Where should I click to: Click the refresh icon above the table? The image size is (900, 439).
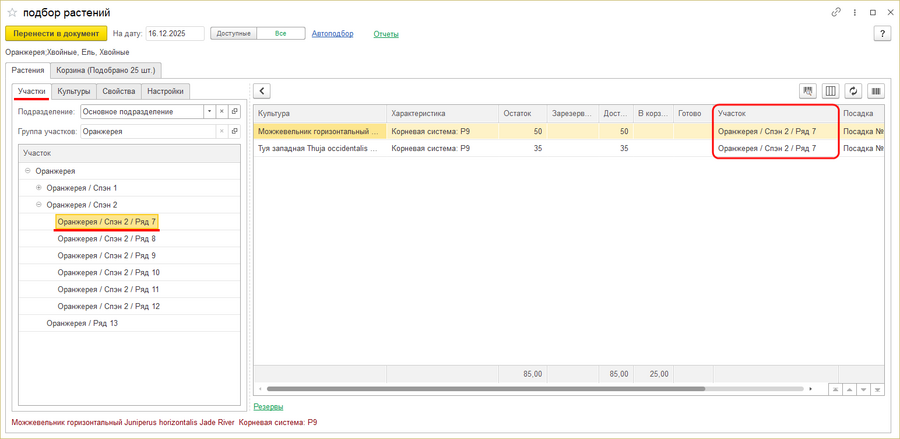(853, 91)
